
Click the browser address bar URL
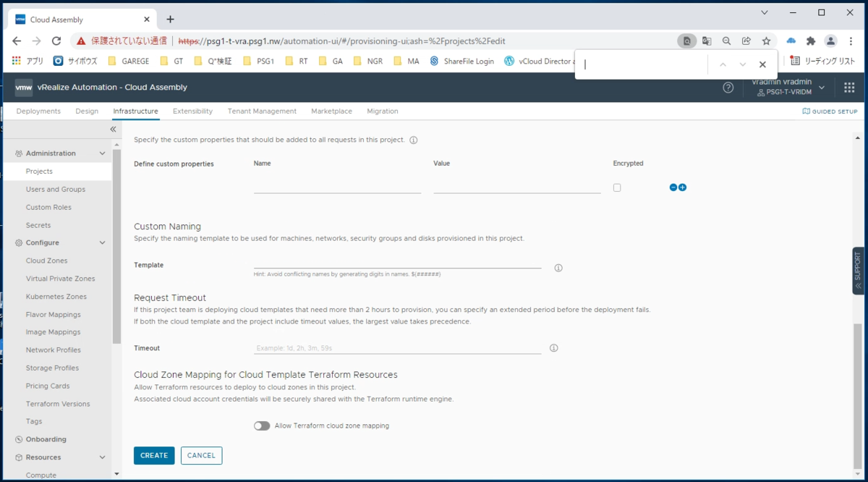pyautogui.click(x=341, y=41)
